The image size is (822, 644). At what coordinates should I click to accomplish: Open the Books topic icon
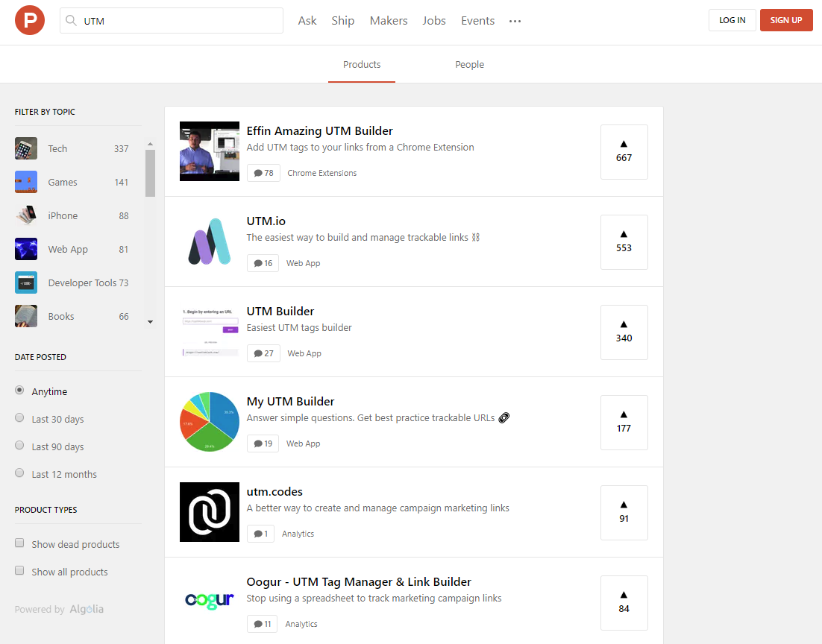tap(25, 316)
